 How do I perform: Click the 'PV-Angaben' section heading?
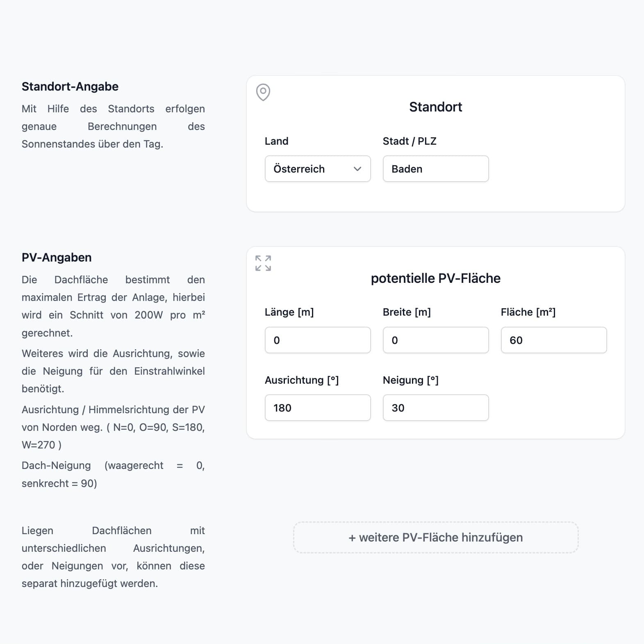pos(57,257)
